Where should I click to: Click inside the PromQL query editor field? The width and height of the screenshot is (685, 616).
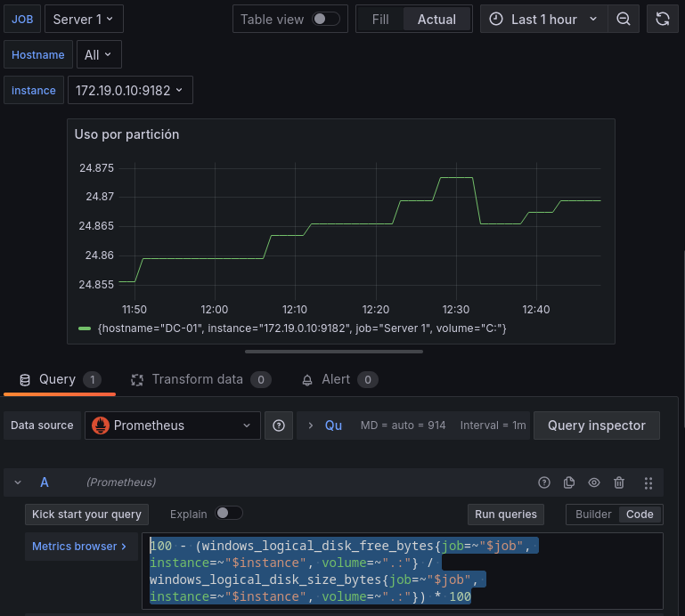(403, 571)
